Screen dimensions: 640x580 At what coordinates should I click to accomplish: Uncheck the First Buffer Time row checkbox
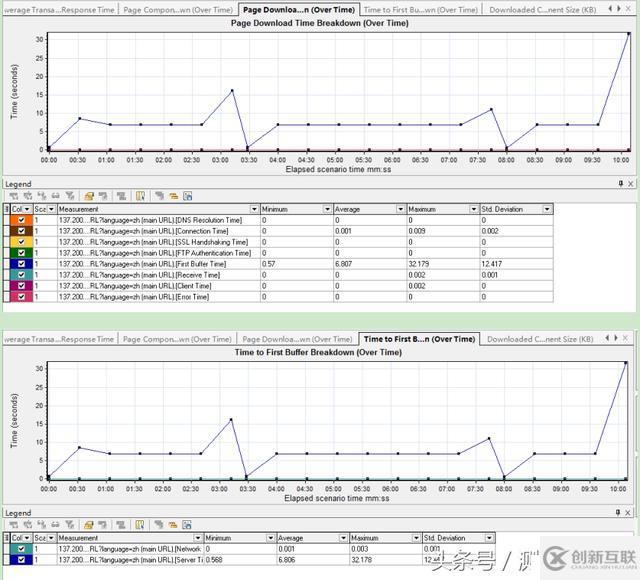click(x=22, y=264)
